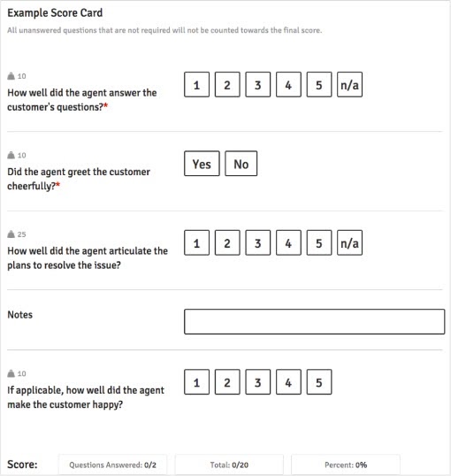Click the Questions Answered score box

pyautogui.click(x=112, y=464)
